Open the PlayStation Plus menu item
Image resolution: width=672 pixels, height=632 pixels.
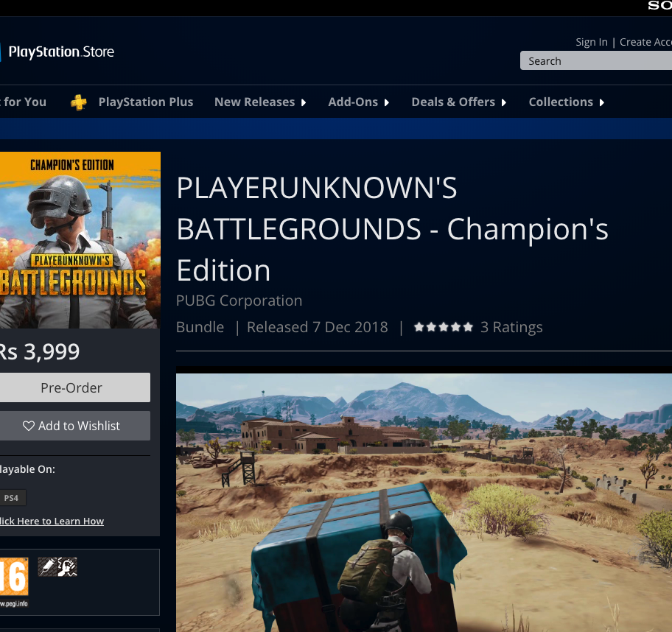(x=145, y=102)
